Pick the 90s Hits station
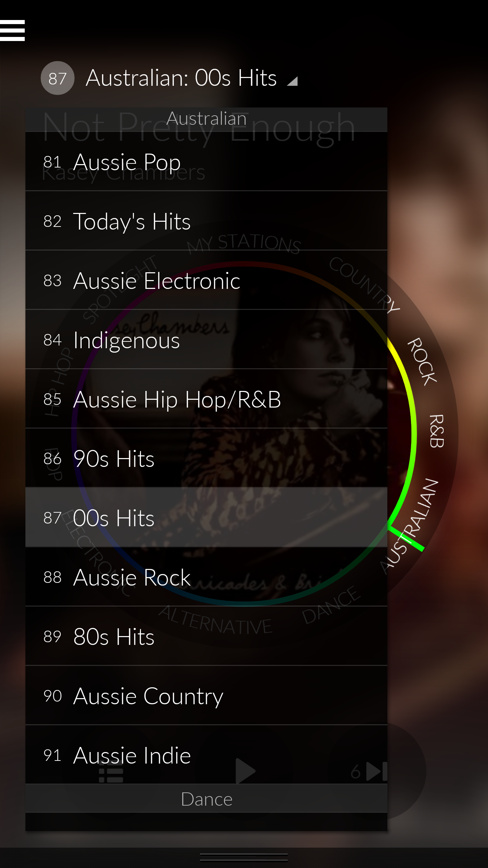The height and width of the screenshot is (868, 488). (x=206, y=458)
